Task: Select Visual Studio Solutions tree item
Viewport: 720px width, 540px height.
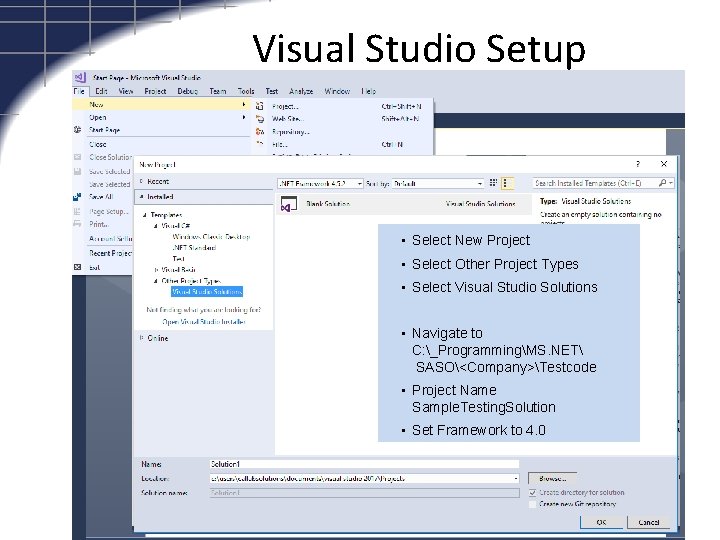Action: coord(207,292)
